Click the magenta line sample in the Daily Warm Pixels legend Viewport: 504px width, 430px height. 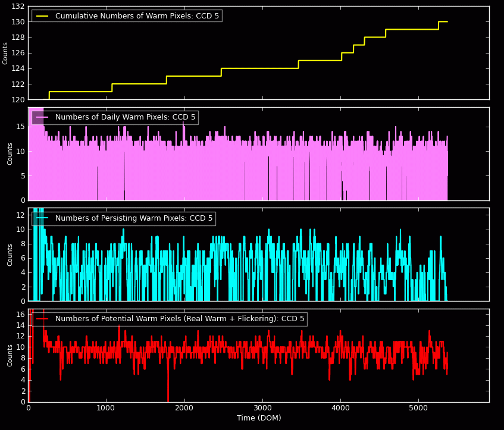(x=43, y=117)
